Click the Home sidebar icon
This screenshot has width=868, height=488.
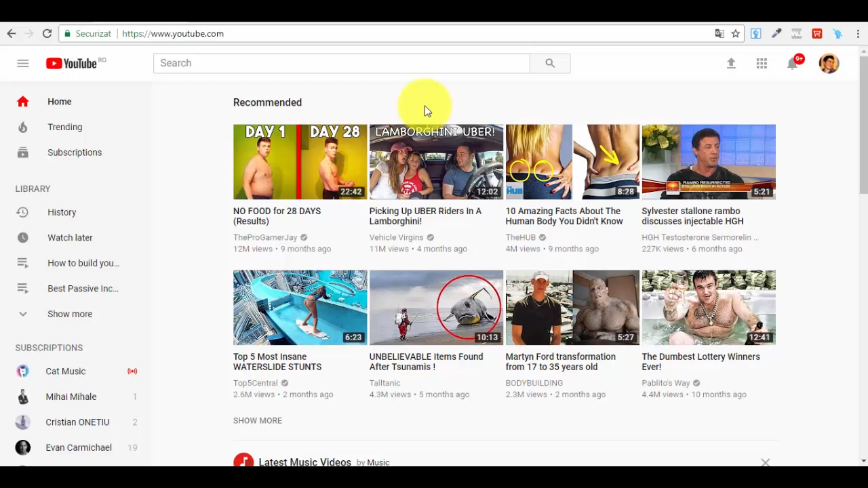pos(23,102)
